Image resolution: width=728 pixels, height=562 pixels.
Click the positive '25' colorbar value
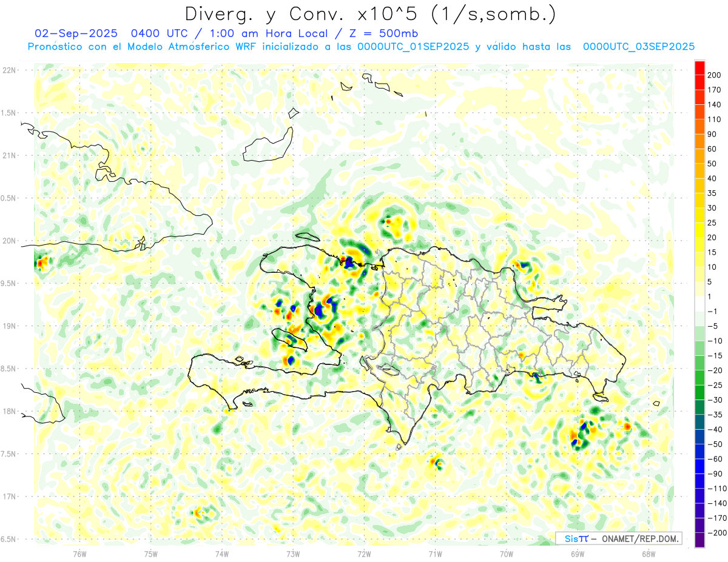tap(712, 223)
